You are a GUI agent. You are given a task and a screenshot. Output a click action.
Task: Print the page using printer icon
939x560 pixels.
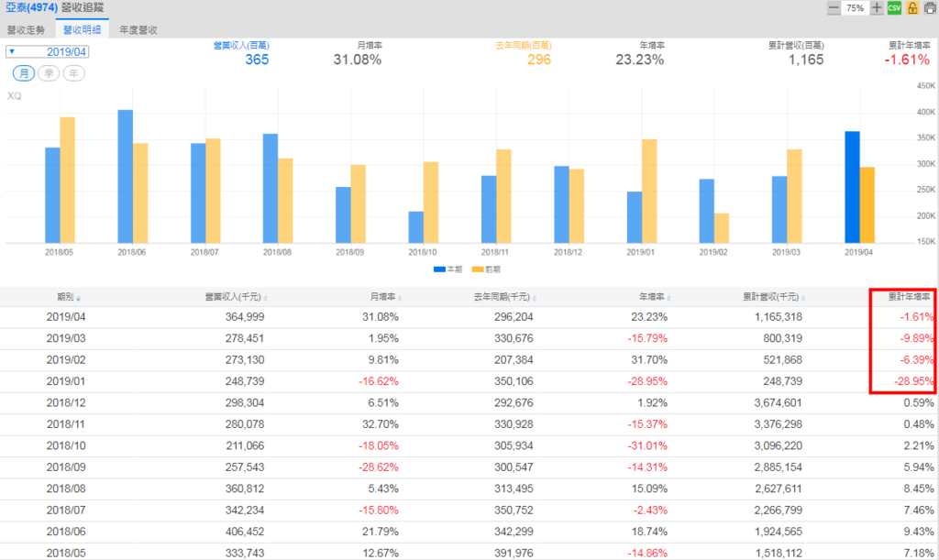pos(930,7)
